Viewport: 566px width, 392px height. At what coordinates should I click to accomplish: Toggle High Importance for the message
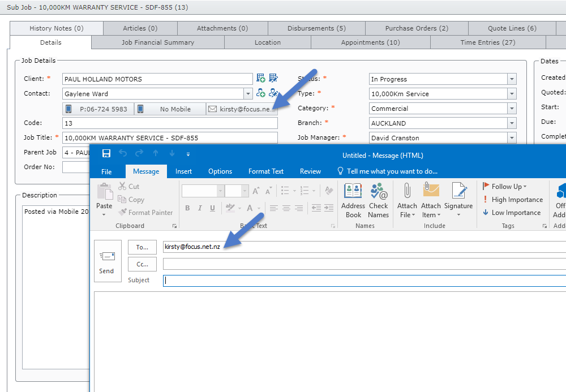coord(512,200)
